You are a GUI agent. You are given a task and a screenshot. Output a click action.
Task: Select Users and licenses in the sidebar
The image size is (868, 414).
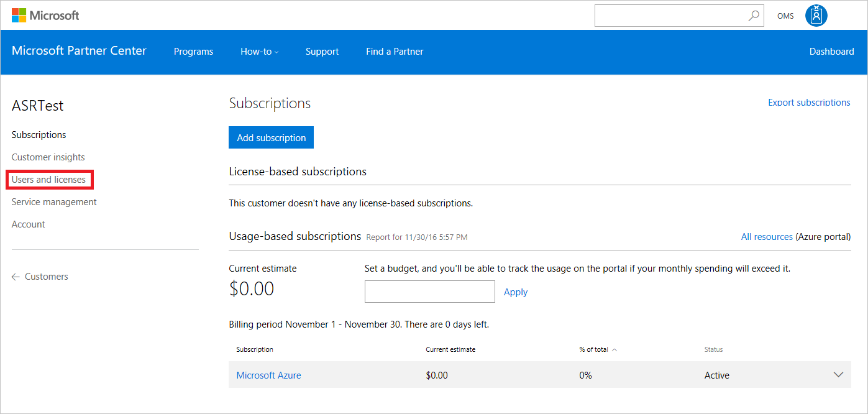click(49, 179)
